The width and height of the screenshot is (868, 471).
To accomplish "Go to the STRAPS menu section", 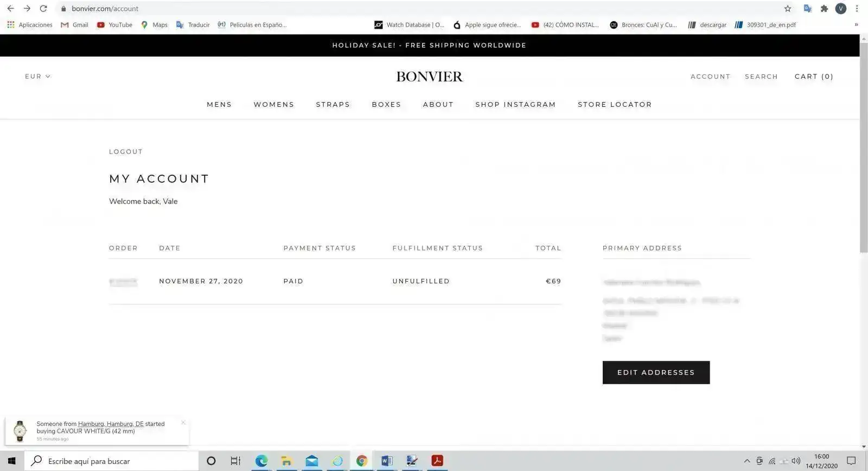I will 333,104.
